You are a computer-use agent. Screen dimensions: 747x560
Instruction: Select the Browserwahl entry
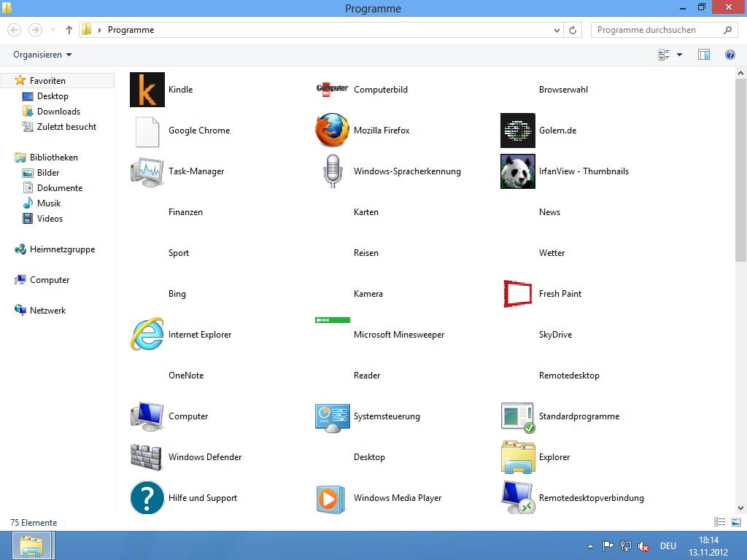point(563,90)
